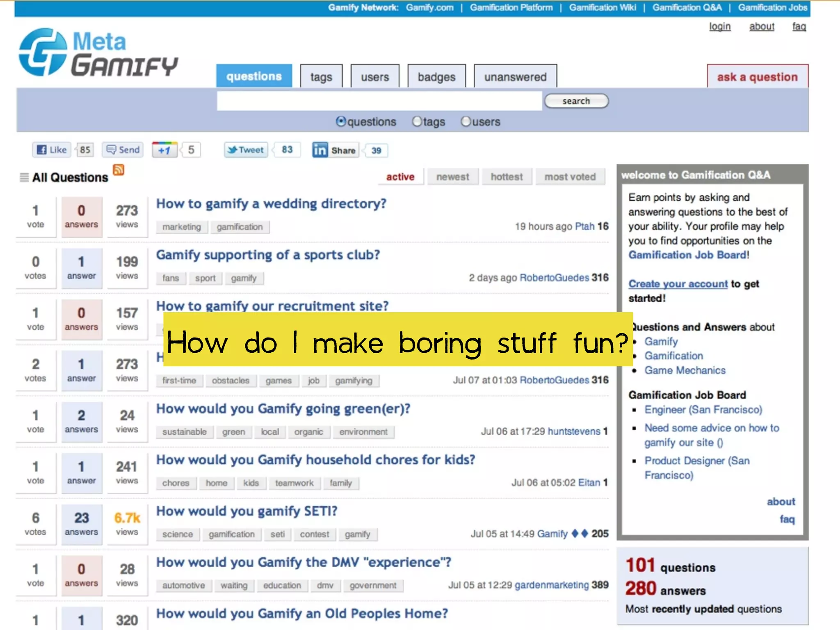Open the RSS feed icon beside All Questions
This screenshot has height=630, width=840.
tap(119, 169)
